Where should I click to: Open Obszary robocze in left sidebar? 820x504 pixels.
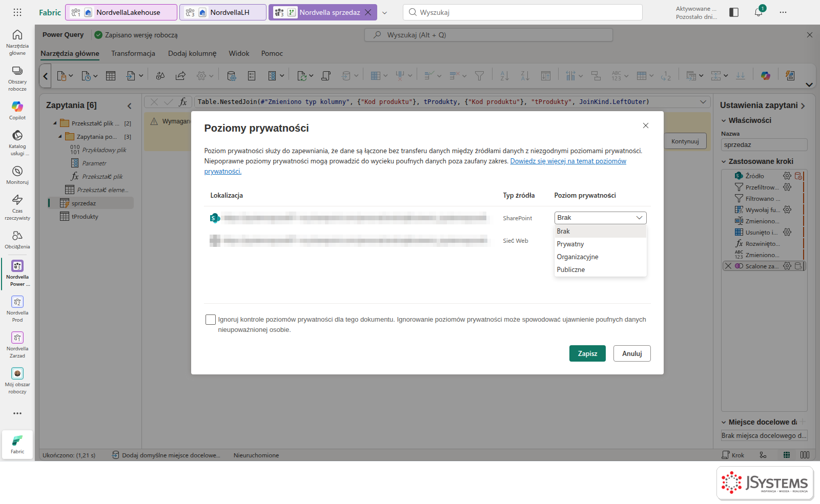click(x=17, y=78)
